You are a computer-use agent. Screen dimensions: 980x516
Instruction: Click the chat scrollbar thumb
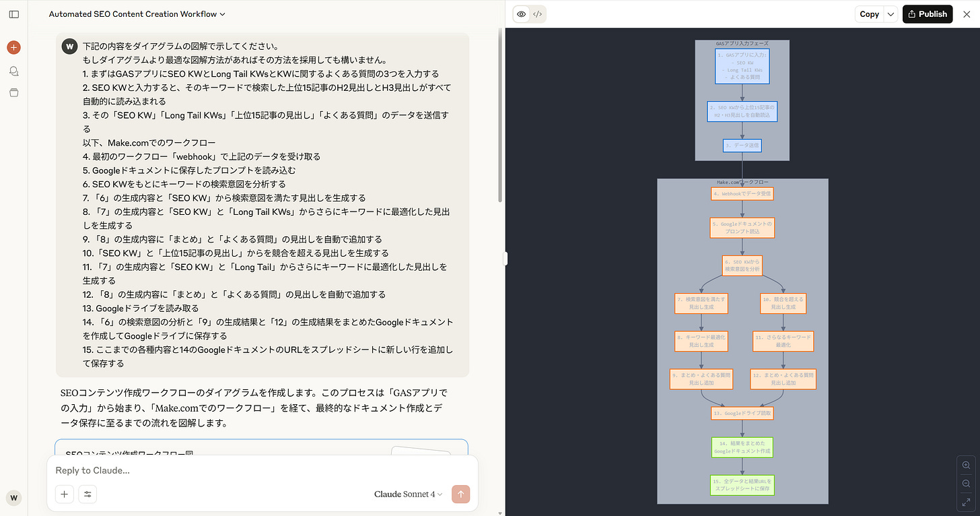pos(500,115)
